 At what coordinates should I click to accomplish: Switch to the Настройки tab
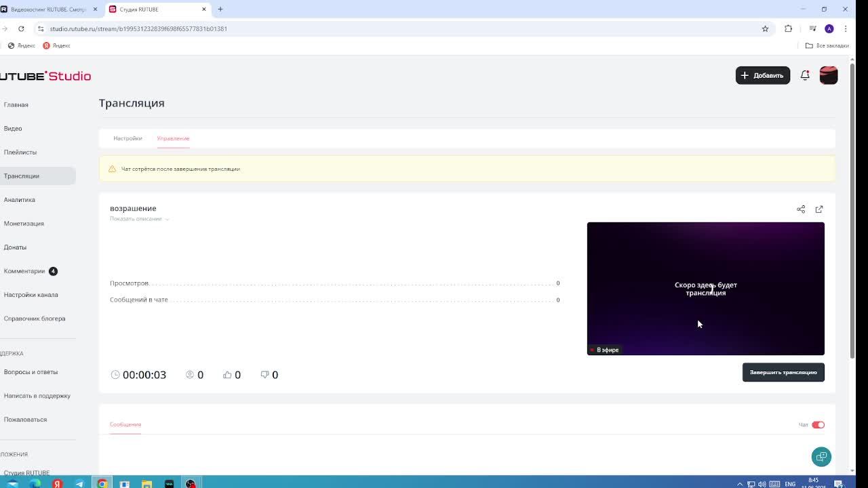(127, 138)
